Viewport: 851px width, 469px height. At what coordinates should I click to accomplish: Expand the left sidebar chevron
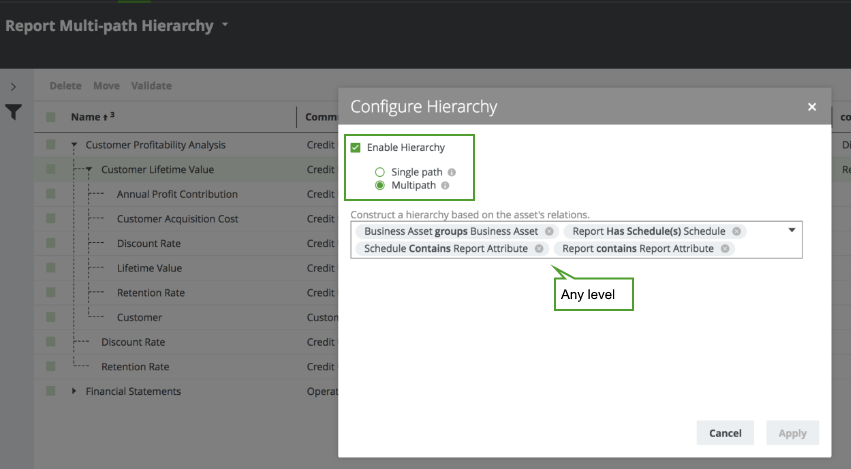pyautogui.click(x=13, y=87)
